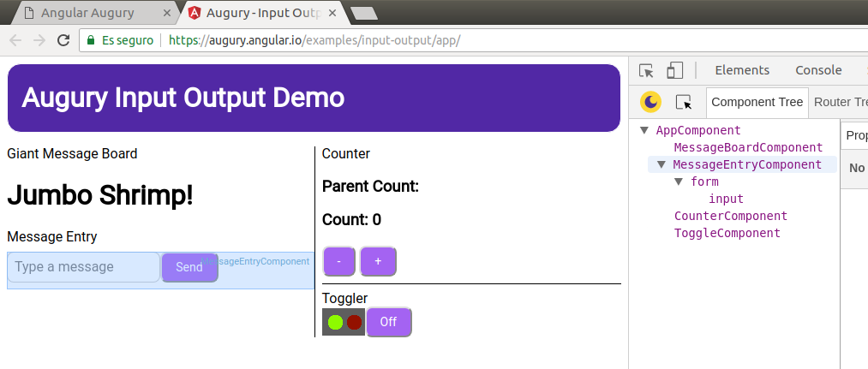Toggle the device toolbar icon in DevTools

675,71
